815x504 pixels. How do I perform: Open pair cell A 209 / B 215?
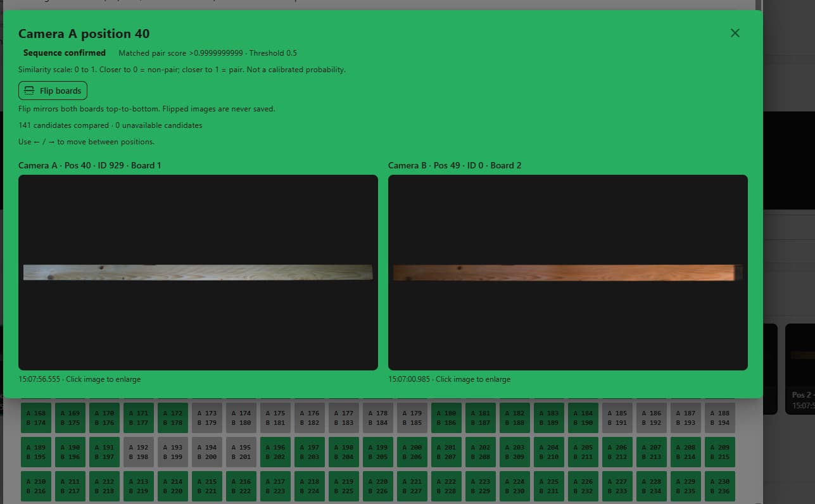click(x=721, y=452)
